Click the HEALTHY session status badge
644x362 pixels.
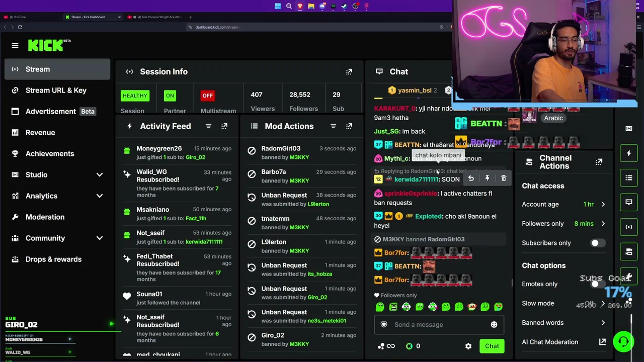[x=135, y=96]
